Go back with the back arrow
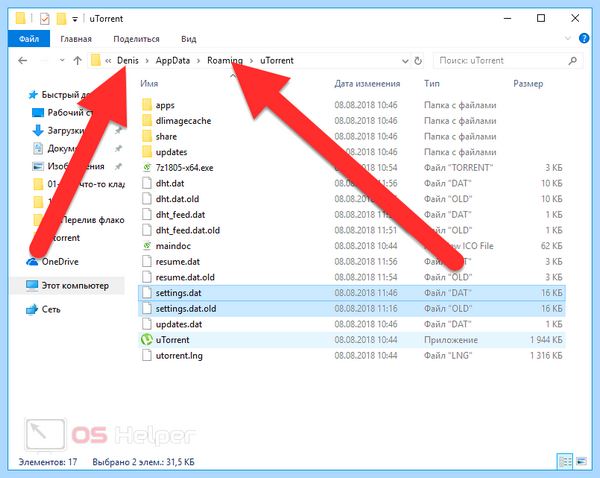The width and height of the screenshot is (600, 478). point(23,60)
